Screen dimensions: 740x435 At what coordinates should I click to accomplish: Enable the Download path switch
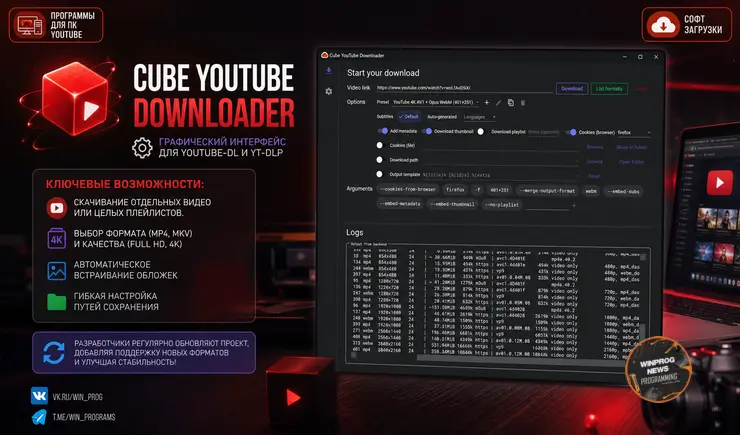tap(379, 160)
